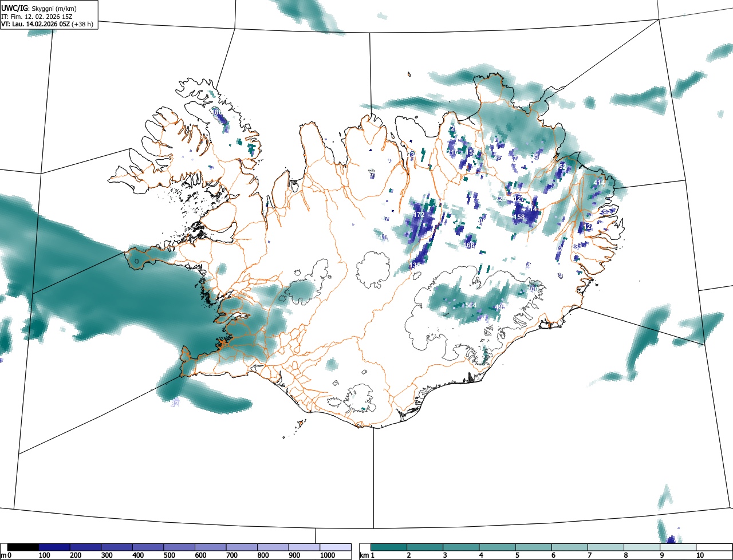Image resolution: width=733 pixels, height=560 pixels.
Task: Click the '172' visibility value on the map
Action: coord(419,215)
